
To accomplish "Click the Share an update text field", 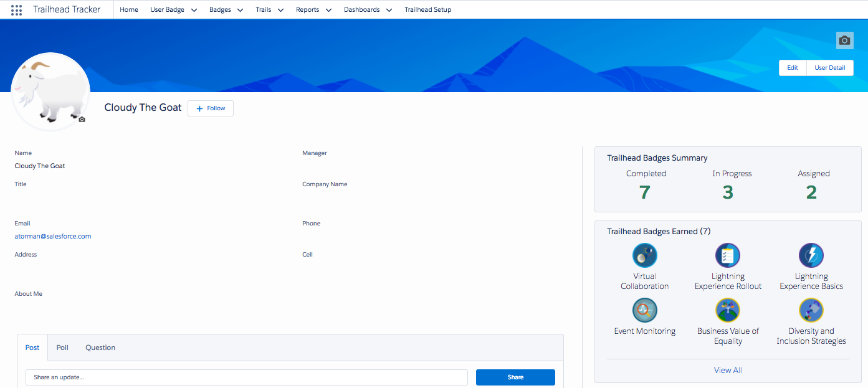I will 246,377.
